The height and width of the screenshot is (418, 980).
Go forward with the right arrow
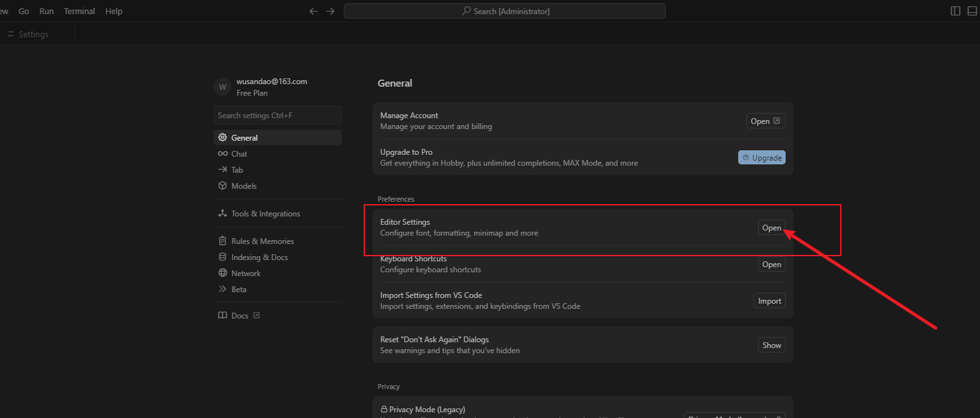(330, 12)
